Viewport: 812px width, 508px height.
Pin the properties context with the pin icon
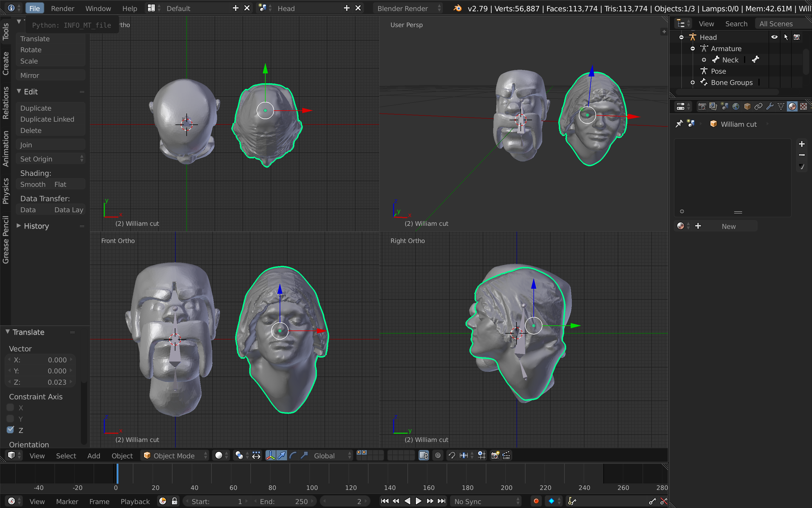[x=679, y=124]
